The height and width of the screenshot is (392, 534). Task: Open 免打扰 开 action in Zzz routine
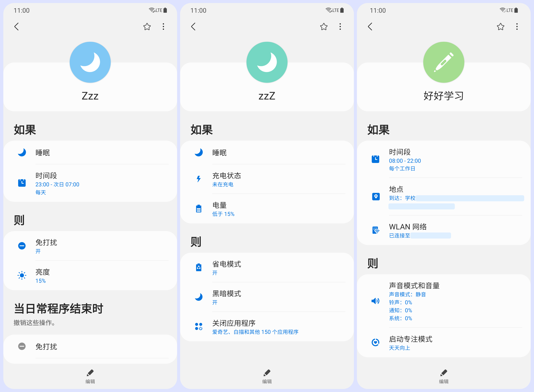pyautogui.click(x=90, y=246)
